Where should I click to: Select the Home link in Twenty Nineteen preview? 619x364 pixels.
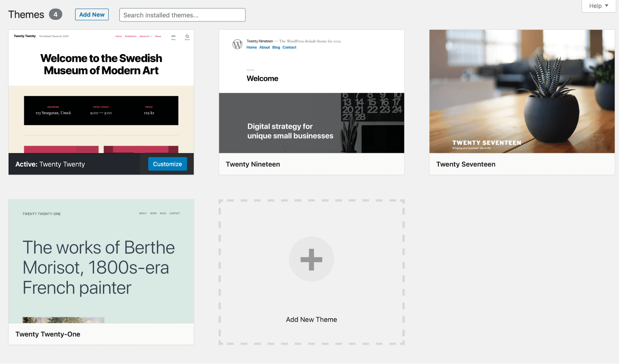click(x=251, y=47)
